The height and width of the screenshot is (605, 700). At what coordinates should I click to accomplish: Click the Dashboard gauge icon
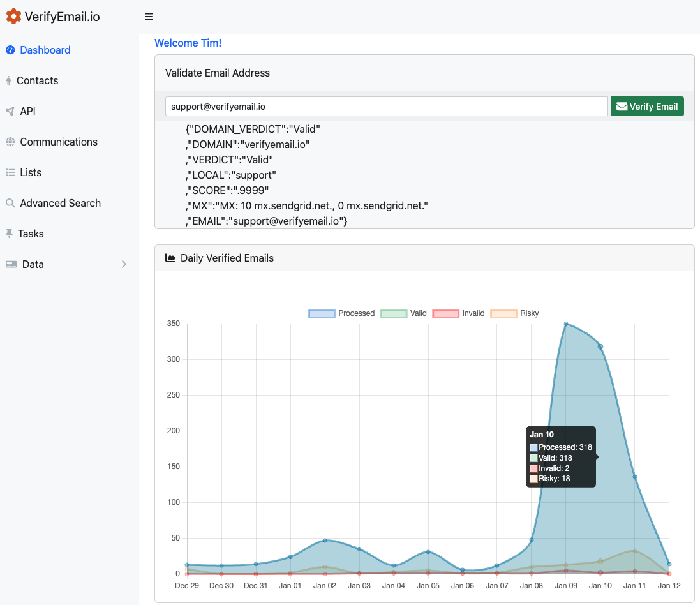click(10, 50)
